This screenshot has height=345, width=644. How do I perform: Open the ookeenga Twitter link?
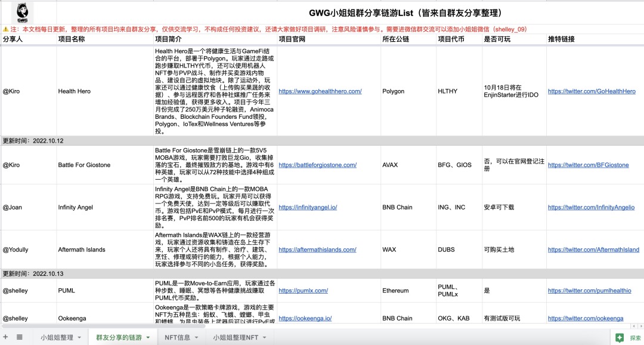pyautogui.click(x=586, y=318)
